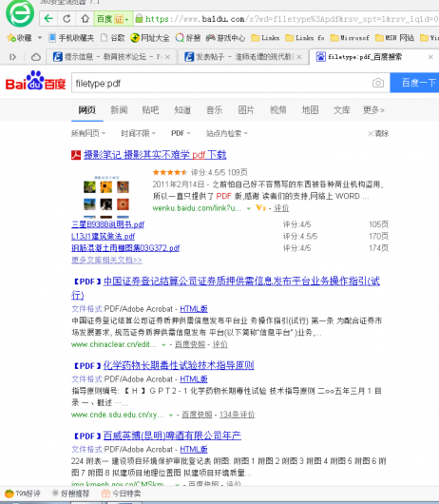439x504 pixels.
Task: Clear filters with the 清除 button
Action: click(x=378, y=133)
